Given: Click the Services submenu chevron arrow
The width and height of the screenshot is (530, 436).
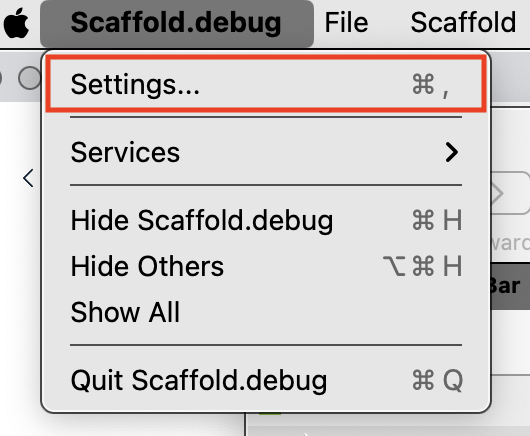Looking at the screenshot, I should [x=452, y=152].
